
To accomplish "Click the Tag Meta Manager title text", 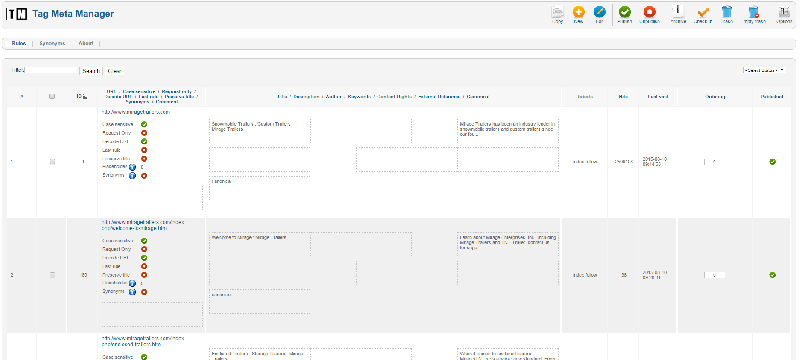I will (x=73, y=14).
